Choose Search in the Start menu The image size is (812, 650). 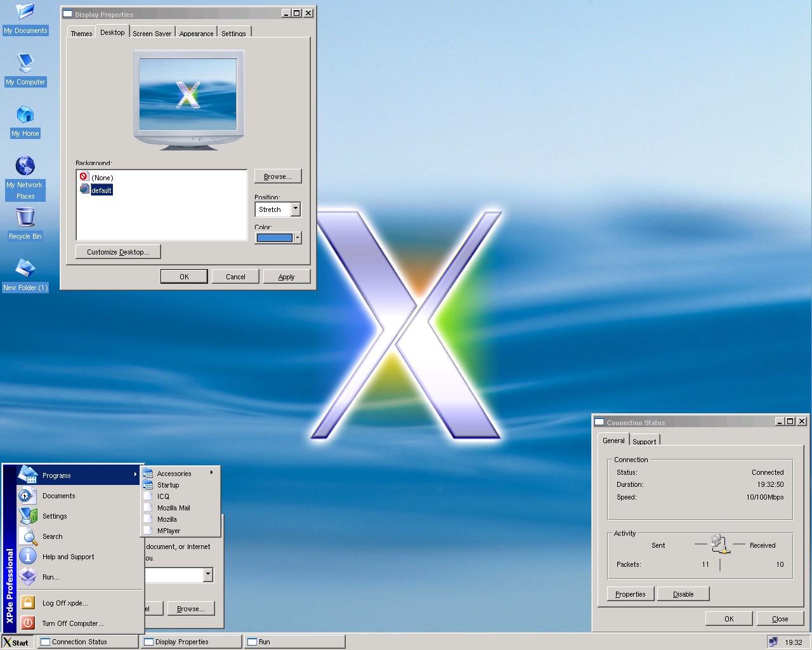point(79,536)
